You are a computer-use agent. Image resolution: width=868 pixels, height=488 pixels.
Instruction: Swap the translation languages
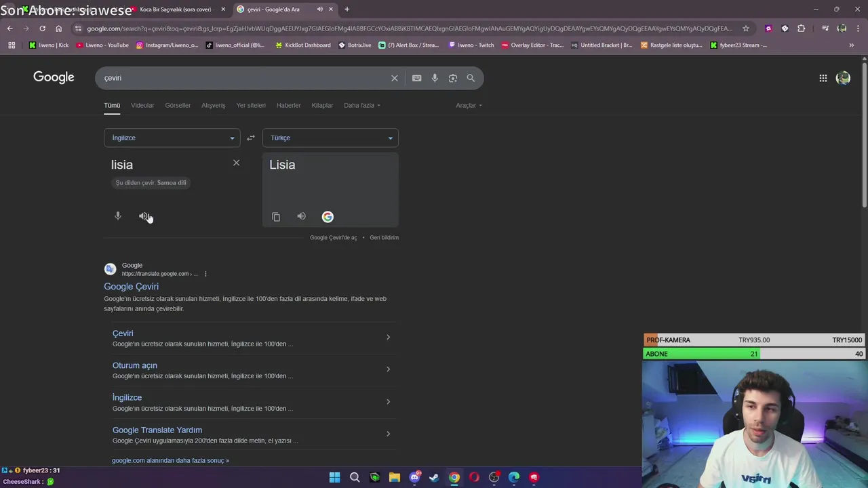pyautogui.click(x=251, y=138)
